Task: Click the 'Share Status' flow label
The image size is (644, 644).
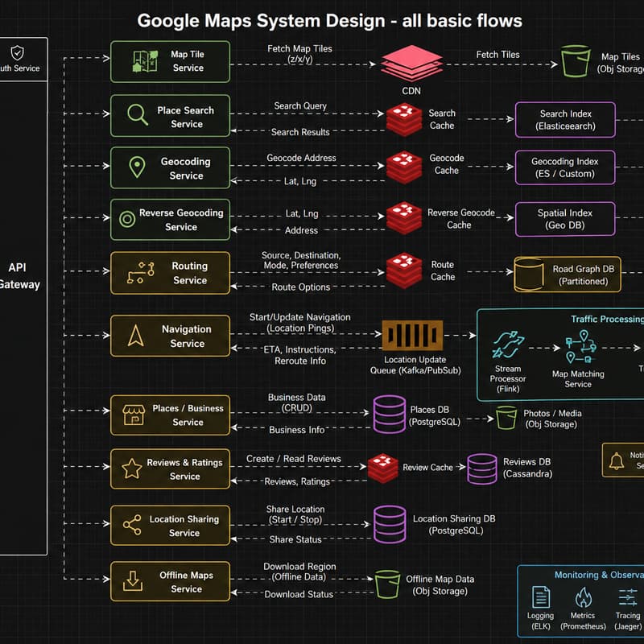Action: 295,539
